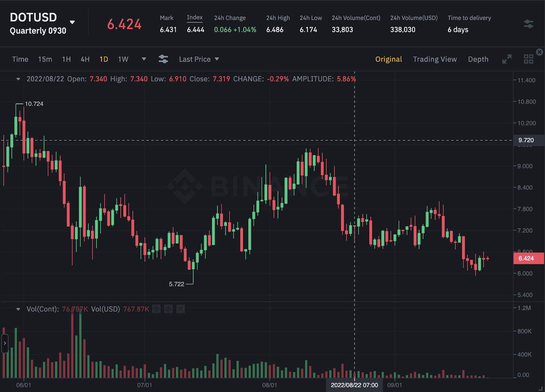Image resolution: width=545 pixels, height=392 pixels.
Task: Click the 08/01 date on time axis
Action: tap(269, 385)
